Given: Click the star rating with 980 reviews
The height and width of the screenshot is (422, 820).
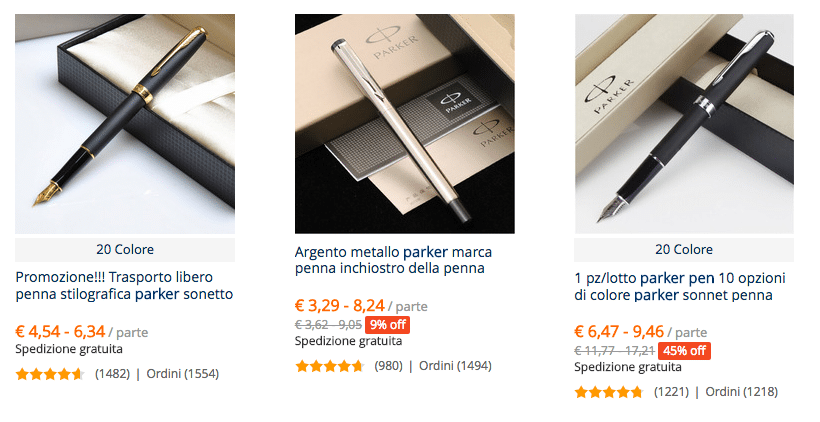Looking at the screenshot, I should pyautogui.click(x=329, y=366).
